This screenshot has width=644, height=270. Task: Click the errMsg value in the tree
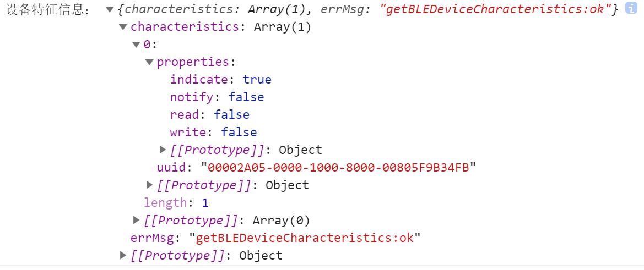(x=305, y=238)
